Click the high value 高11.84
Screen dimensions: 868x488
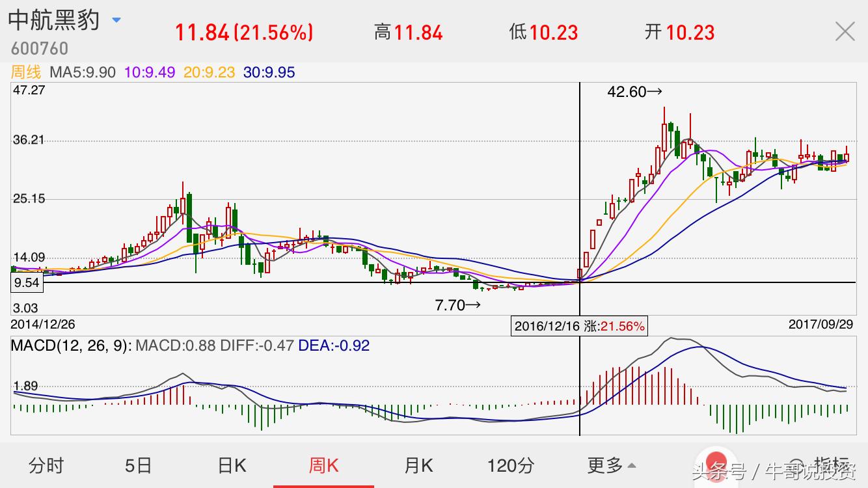coord(409,32)
